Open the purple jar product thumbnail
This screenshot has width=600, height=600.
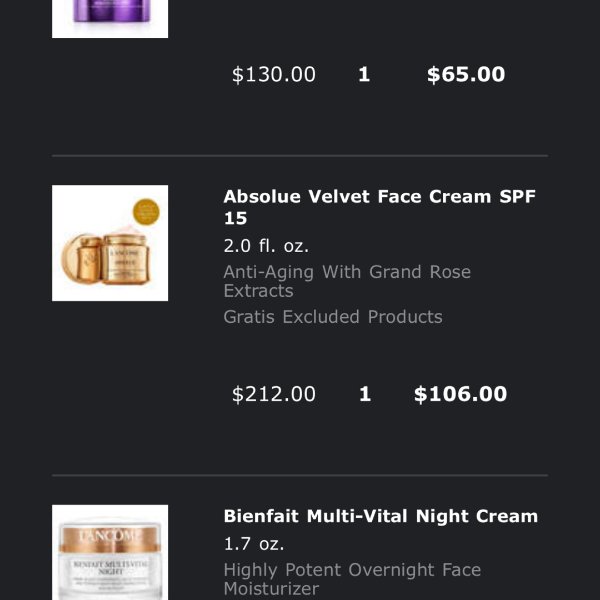coord(110,19)
